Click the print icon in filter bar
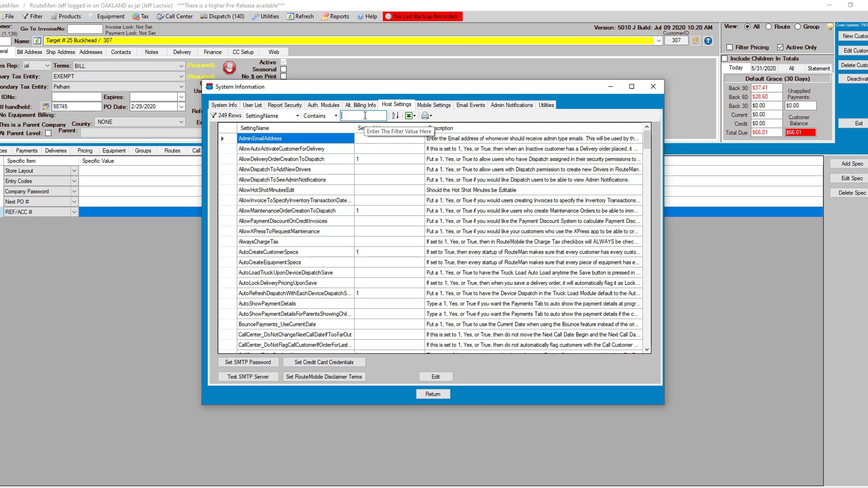The height and width of the screenshot is (488, 868). 426,116
